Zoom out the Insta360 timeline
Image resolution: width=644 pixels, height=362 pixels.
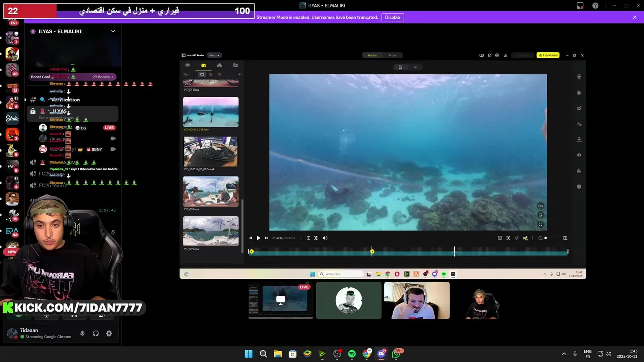[x=540, y=238]
